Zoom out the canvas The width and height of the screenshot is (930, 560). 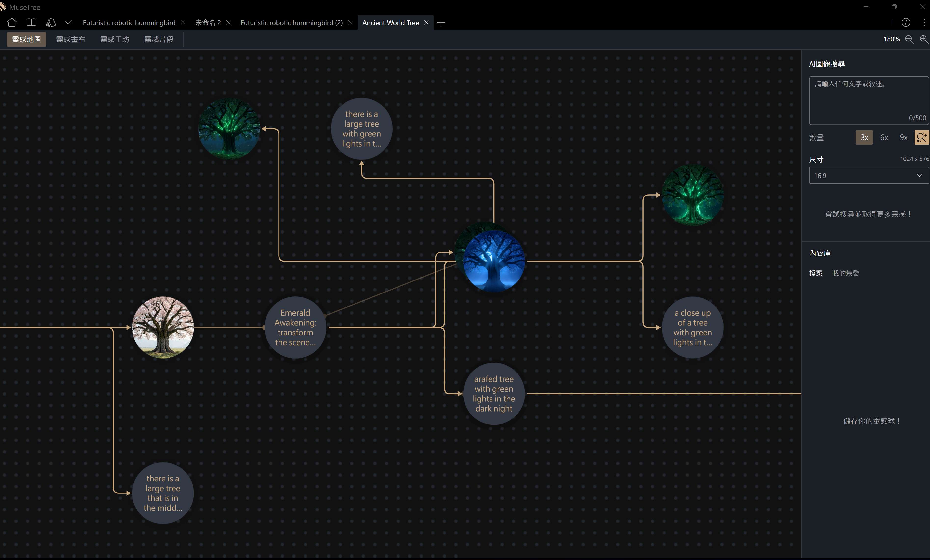(x=909, y=39)
